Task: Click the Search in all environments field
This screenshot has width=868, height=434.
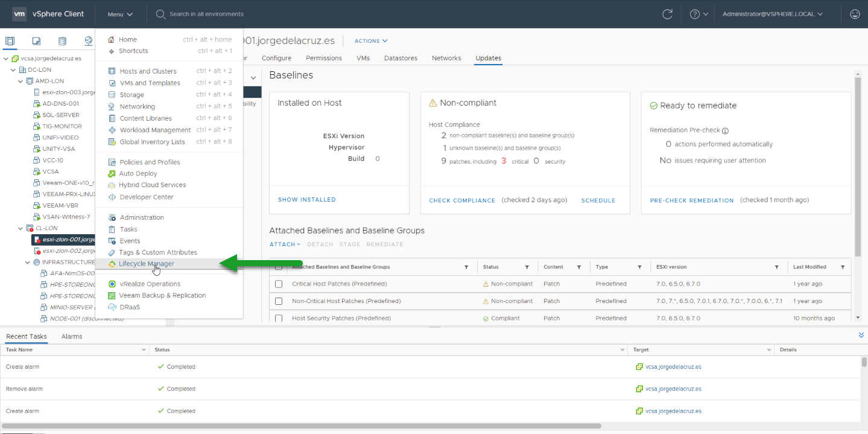Action: pyautogui.click(x=207, y=14)
